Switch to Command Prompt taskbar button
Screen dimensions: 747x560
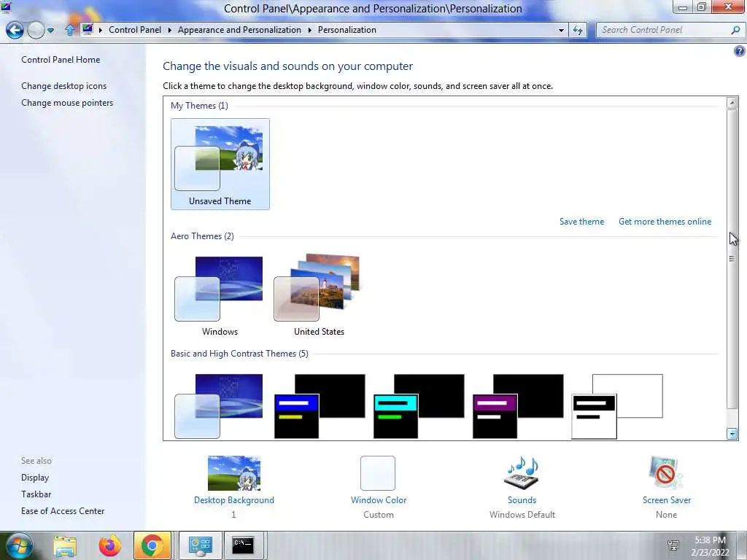point(243,545)
